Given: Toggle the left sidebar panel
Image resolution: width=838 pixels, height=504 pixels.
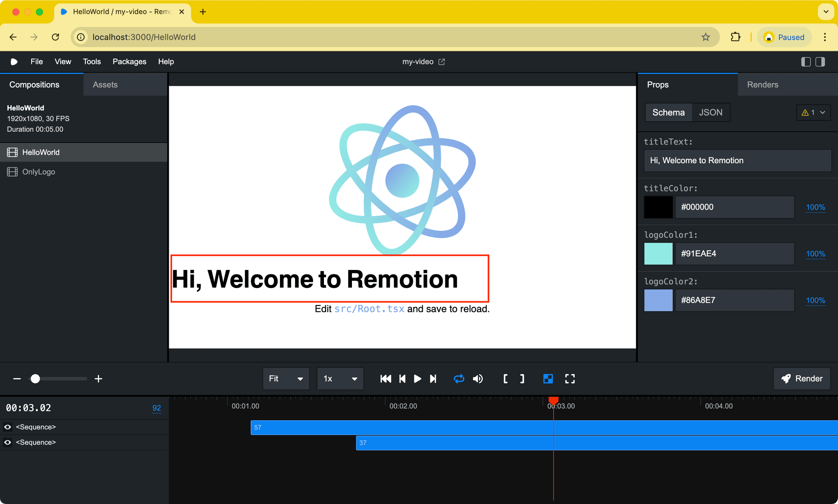Looking at the screenshot, I should tap(806, 62).
